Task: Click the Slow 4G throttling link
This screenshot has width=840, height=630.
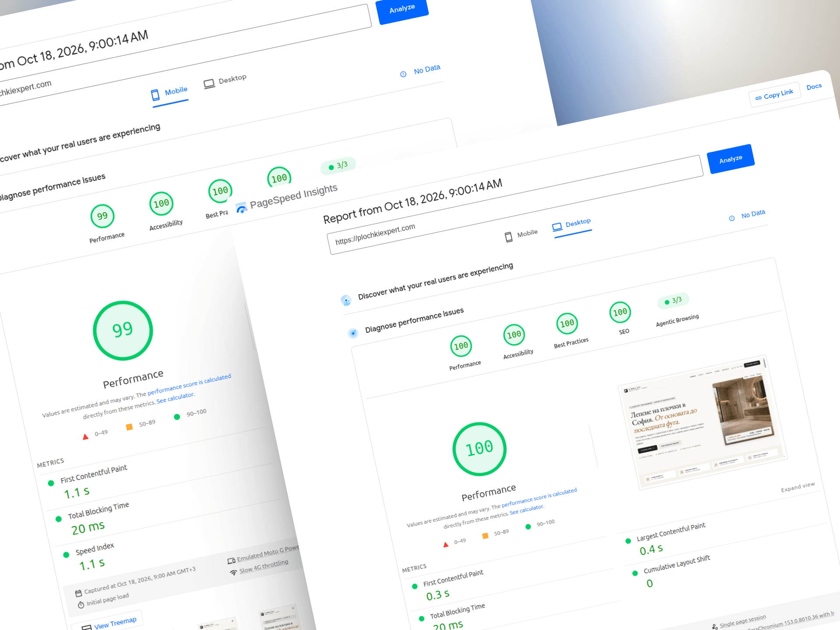Action: tap(263, 566)
